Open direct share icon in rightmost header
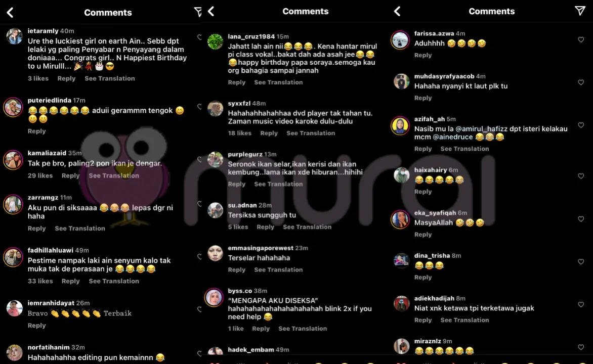Viewport: 593px width, 364px height. click(x=580, y=11)
